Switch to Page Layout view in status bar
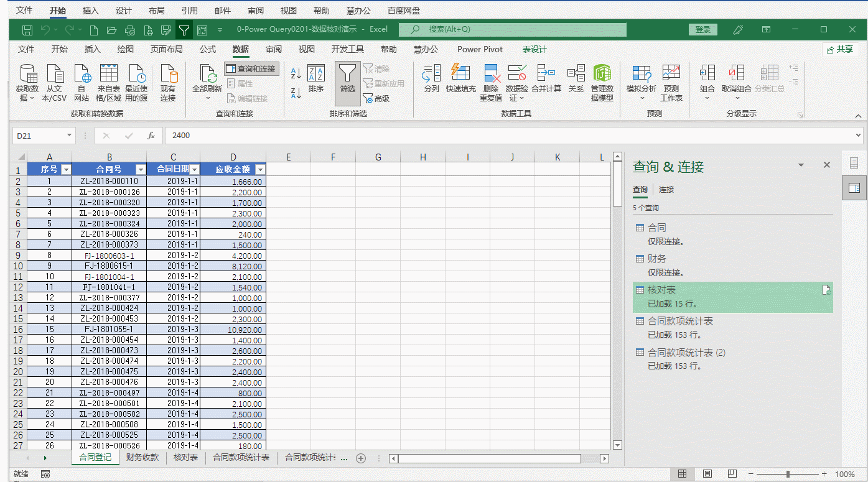Screen dimensions: 868x482 coord(707,474)
